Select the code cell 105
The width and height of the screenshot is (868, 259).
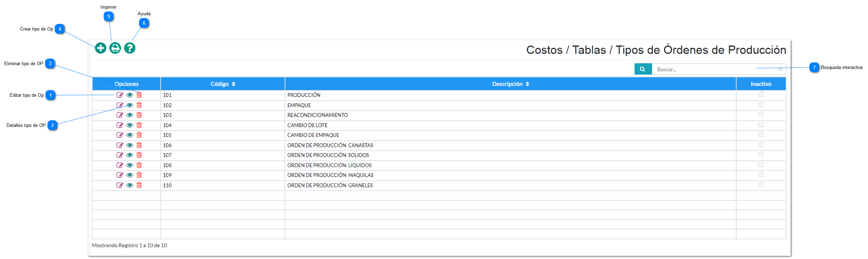tap(223, 135)
